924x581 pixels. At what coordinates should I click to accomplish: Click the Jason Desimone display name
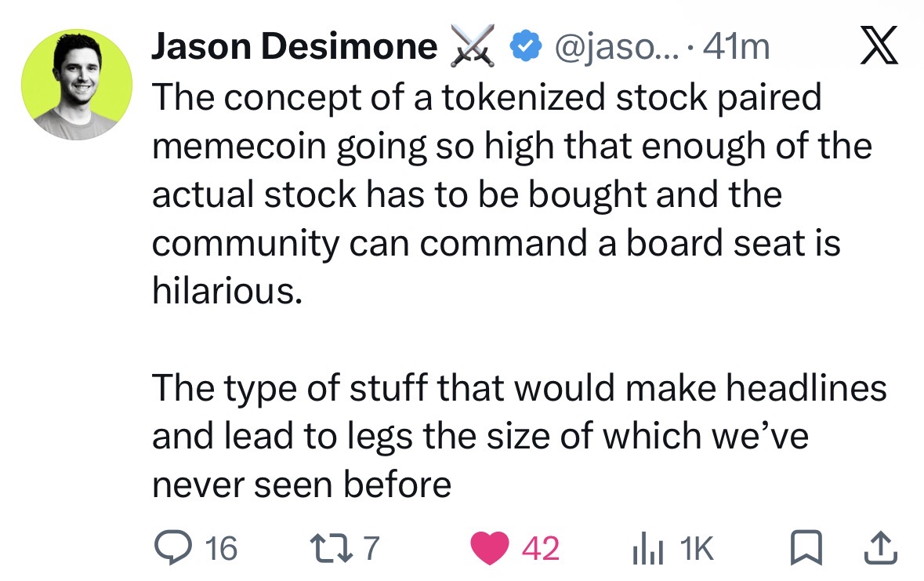tap(295, 46)
